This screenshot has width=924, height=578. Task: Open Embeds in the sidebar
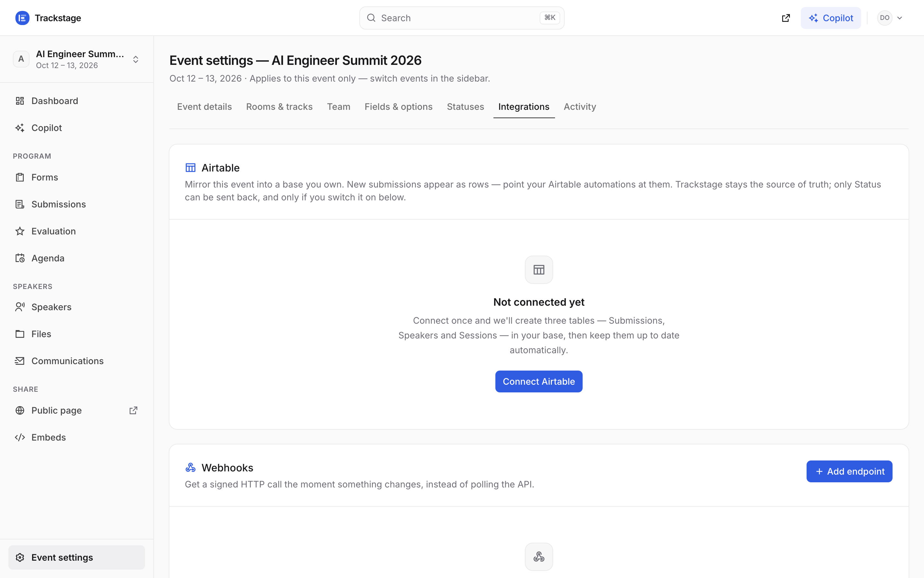click(77, 437)
